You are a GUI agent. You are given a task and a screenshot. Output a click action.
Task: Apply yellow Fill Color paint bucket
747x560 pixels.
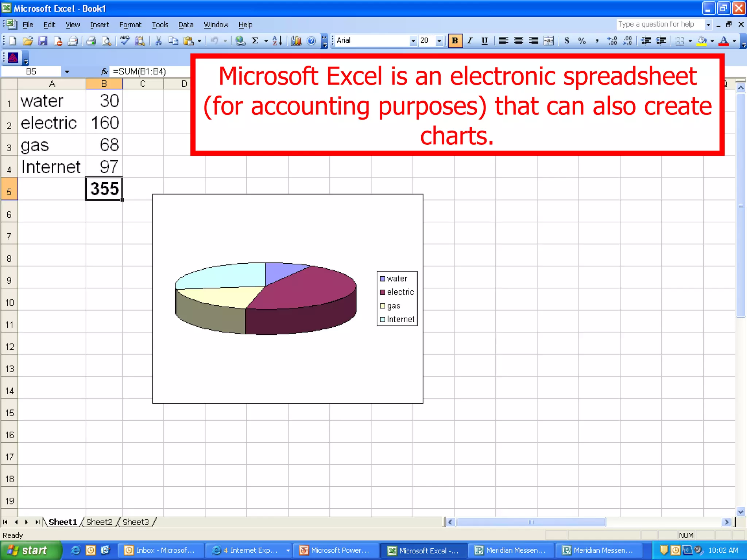pyautogui.click(x=702, y=41)
